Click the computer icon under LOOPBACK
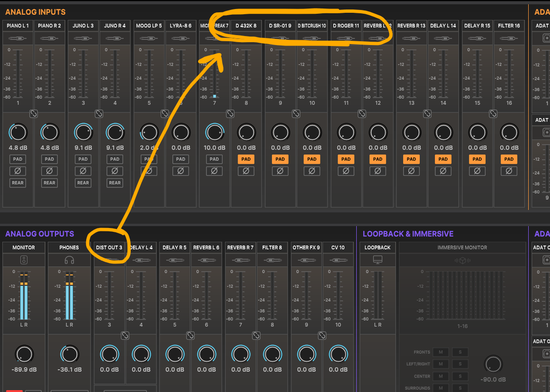The image size is (550, 392). [378, 260]
